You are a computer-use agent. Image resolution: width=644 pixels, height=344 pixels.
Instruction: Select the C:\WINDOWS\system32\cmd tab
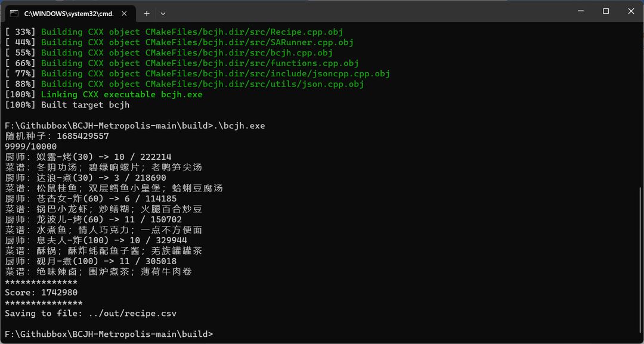tap(69, 13)
